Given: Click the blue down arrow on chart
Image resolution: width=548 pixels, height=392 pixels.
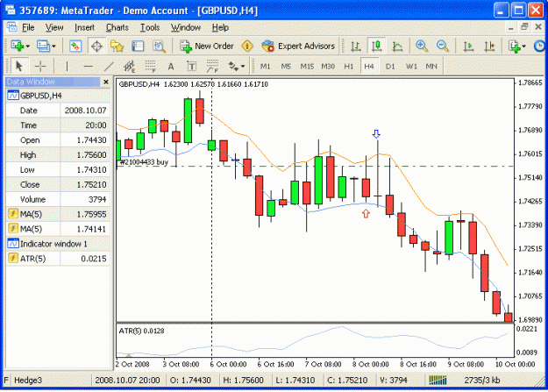Looking at the screenshot, I should coord(376,134).
